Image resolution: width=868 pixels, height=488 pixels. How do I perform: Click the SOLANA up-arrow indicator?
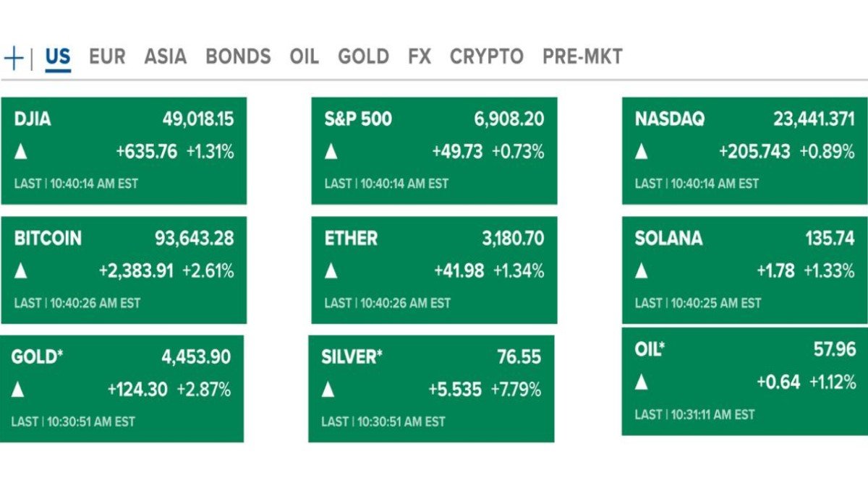pos(642,271)
